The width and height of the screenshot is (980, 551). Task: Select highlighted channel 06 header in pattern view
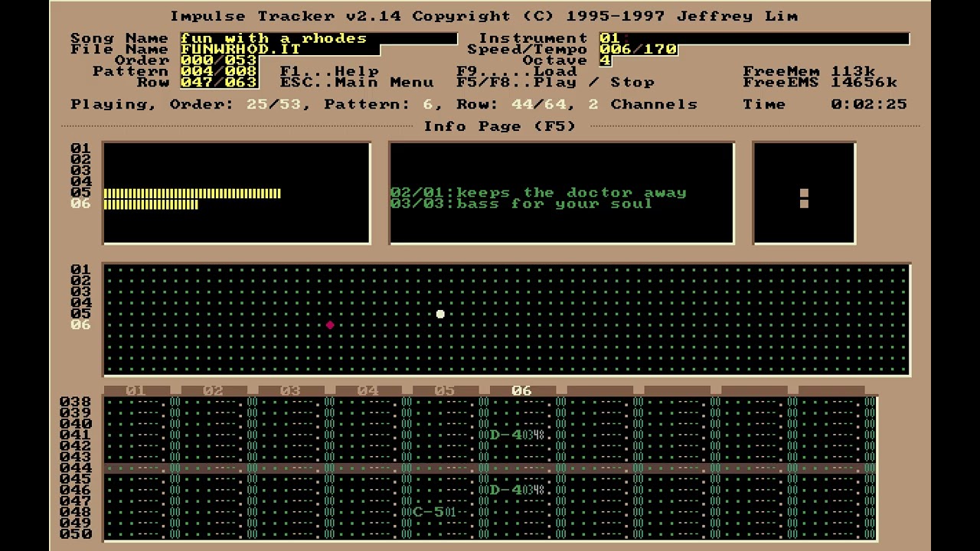521,390
